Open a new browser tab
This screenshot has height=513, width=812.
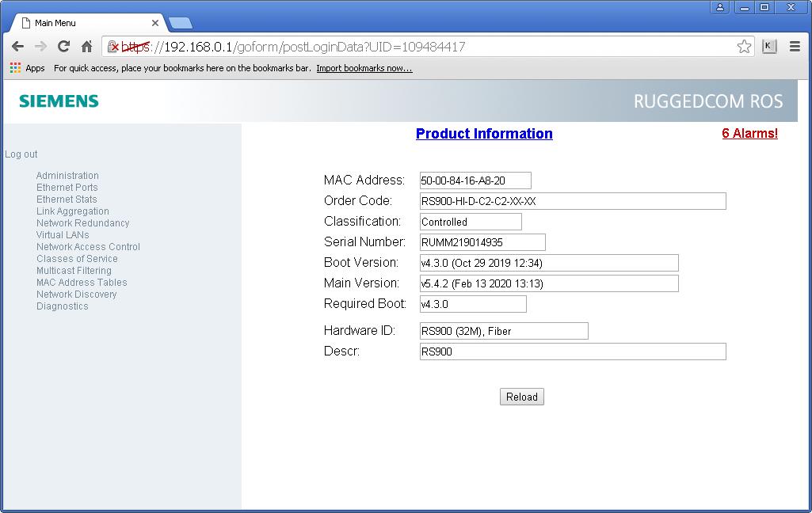coord(180,23)
